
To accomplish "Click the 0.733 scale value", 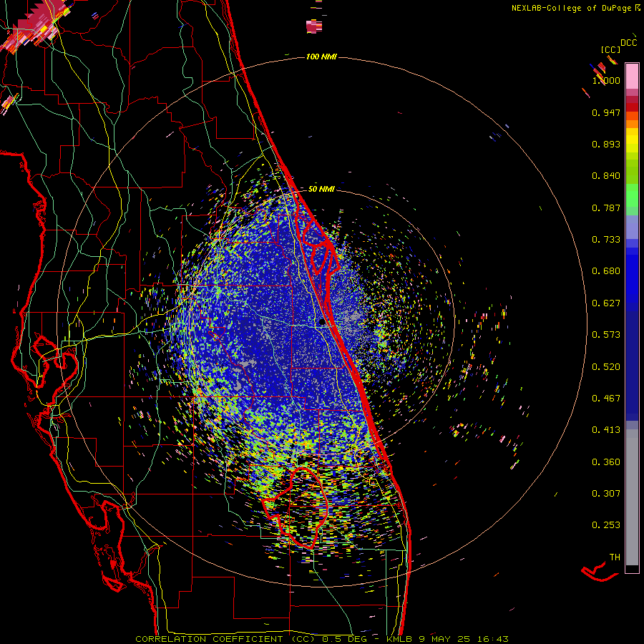I will [x=606, y=240].
